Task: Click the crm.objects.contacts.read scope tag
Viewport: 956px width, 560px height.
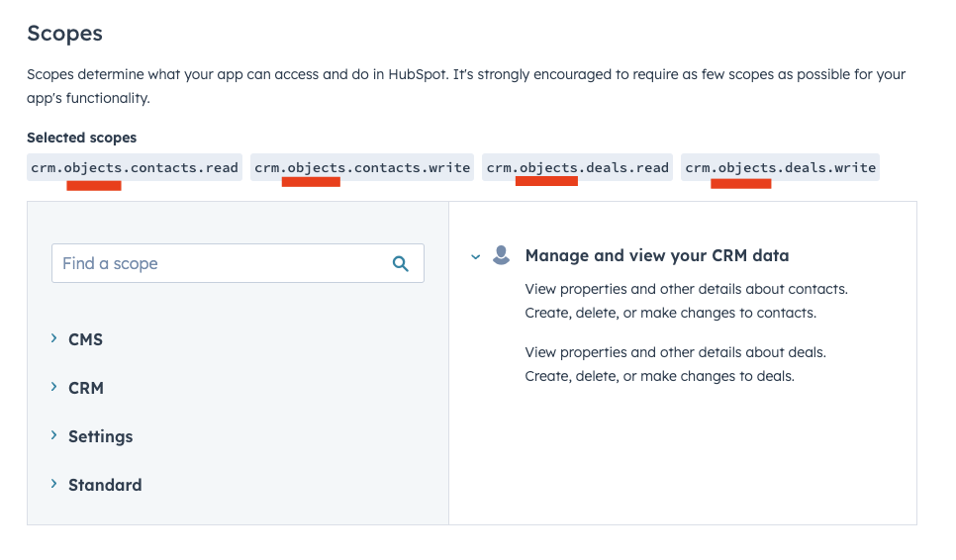Action: (x=135, y=167)
